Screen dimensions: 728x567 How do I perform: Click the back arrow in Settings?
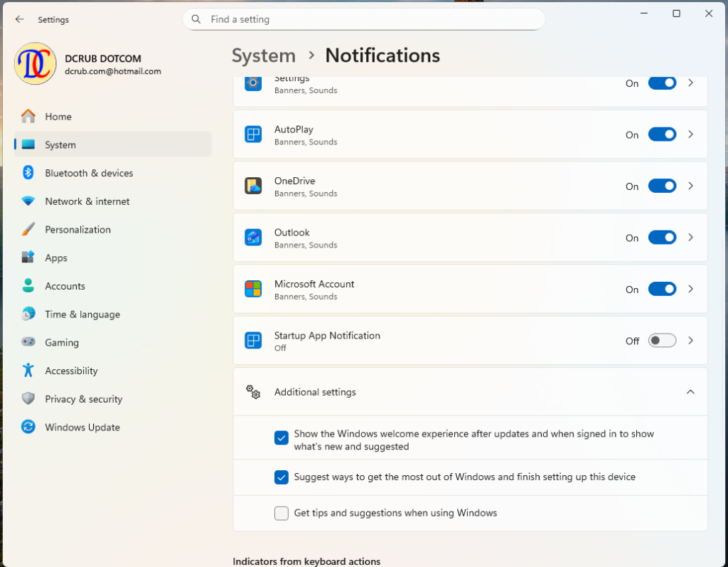point(19,19)
